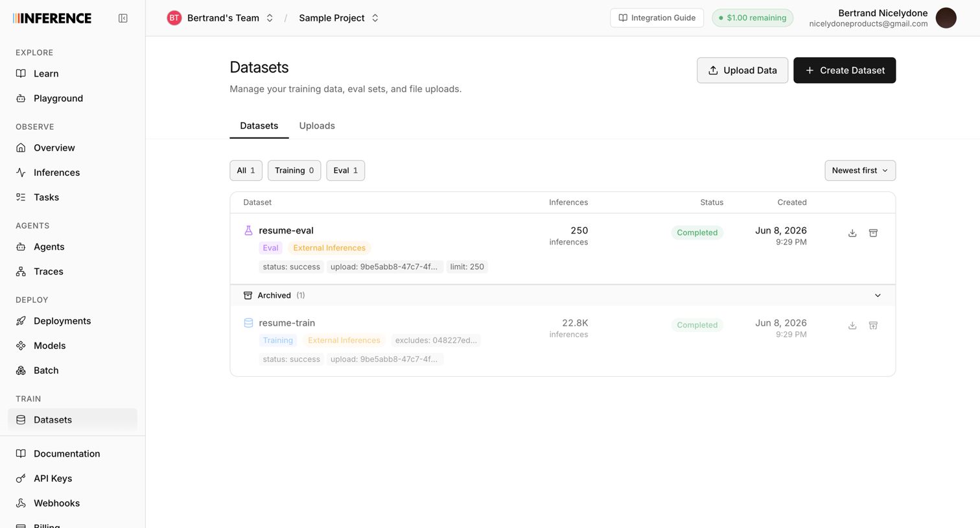Click the Inferences column header

pos(568,202)
